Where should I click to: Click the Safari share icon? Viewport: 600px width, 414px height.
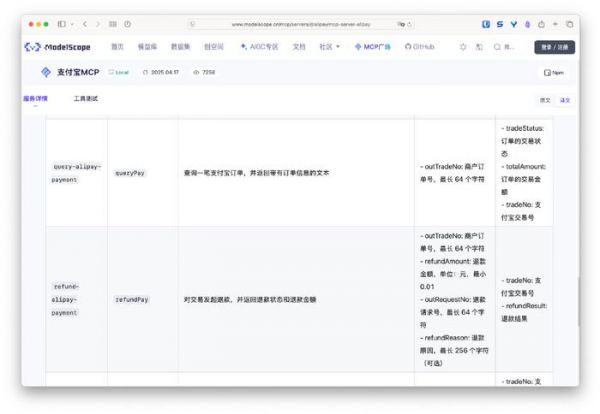pos(541,24)
